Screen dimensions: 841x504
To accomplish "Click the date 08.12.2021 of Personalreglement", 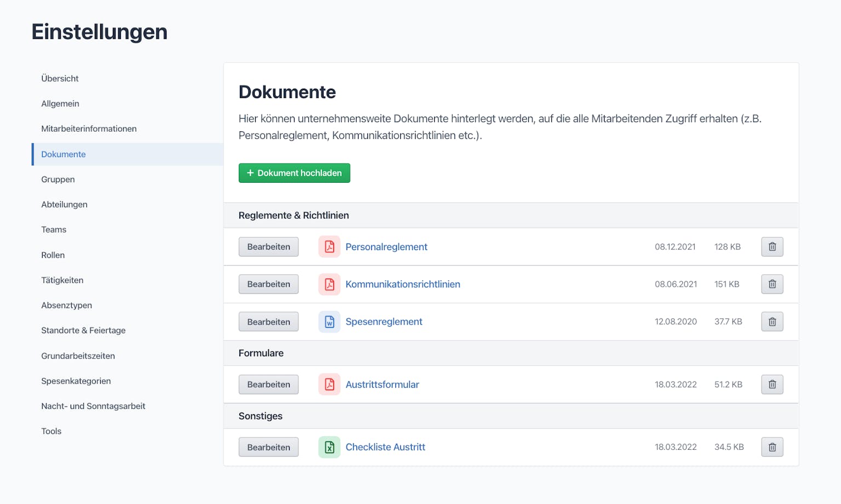I will (x=675, y=247).
